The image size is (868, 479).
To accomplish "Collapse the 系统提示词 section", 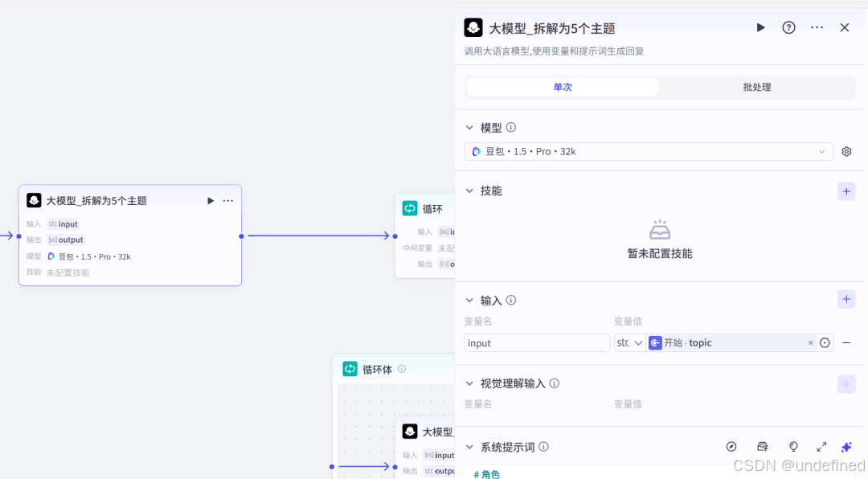I will (469, 448).
